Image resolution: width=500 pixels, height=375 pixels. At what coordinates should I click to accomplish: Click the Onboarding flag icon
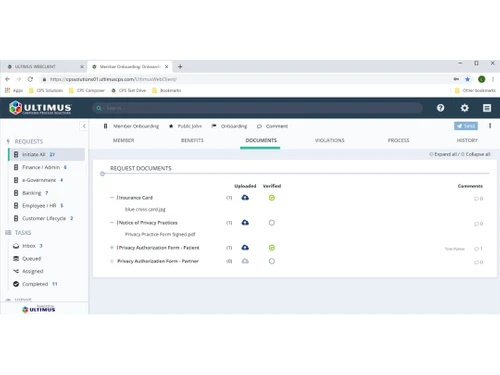pos(214,126)
